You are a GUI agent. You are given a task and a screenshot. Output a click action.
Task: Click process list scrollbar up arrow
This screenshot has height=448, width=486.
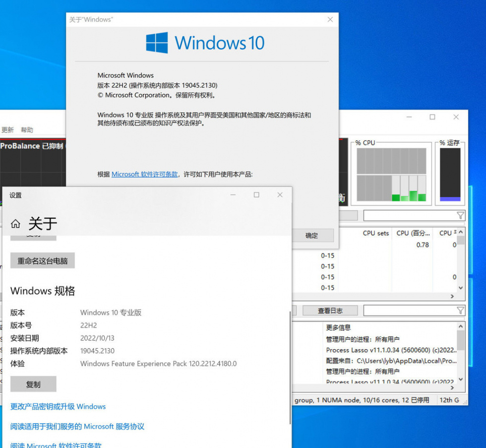pyautogui.click(x=461, y=232)
